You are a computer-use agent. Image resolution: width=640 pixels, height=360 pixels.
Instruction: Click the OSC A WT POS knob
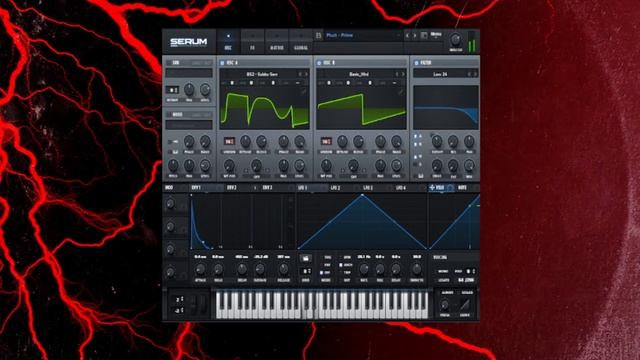tap(229, 166)
